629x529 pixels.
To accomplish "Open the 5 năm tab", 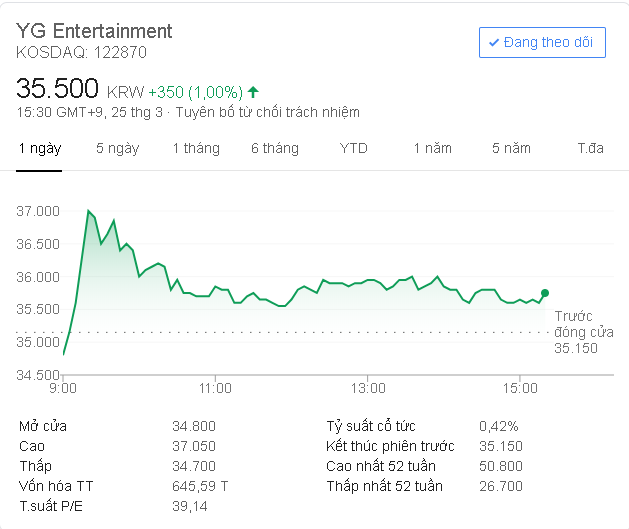I will (510, 148).
